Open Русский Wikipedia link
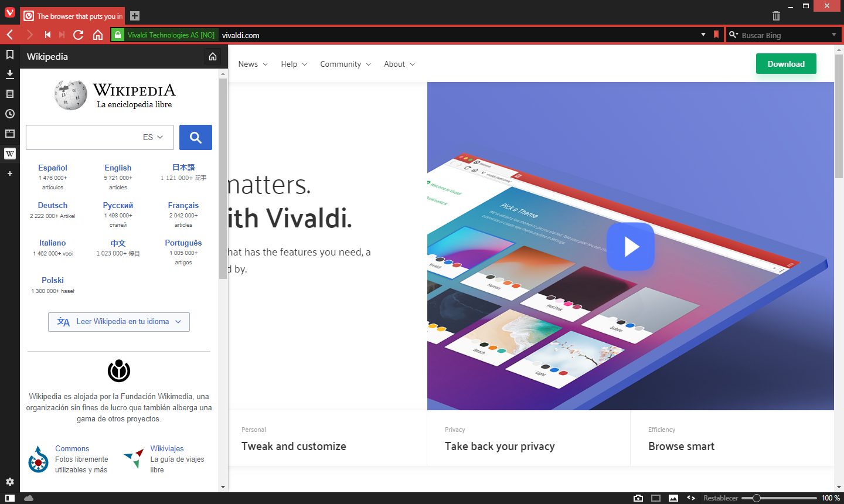Image resolution: width=844 pixels, height=504 pixels. [118, 205]
